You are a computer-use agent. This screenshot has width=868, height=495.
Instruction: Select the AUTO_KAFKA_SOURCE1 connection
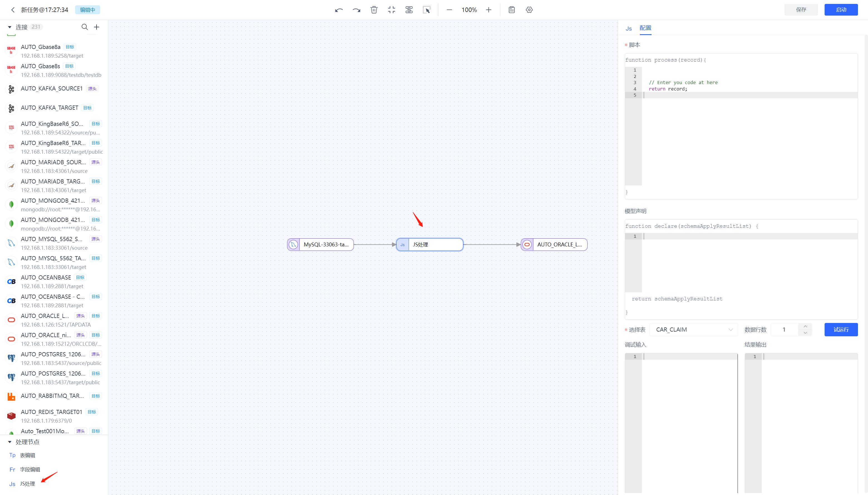(52, 89)
